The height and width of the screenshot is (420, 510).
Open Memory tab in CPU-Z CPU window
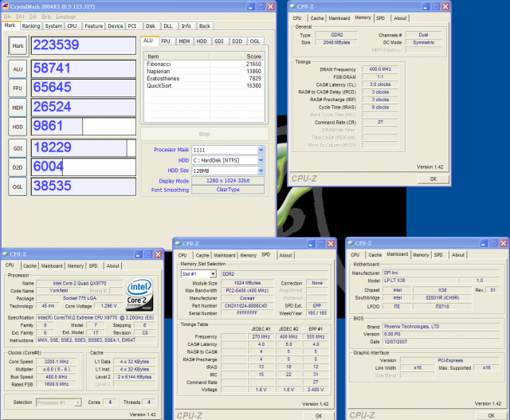point(76,266)
